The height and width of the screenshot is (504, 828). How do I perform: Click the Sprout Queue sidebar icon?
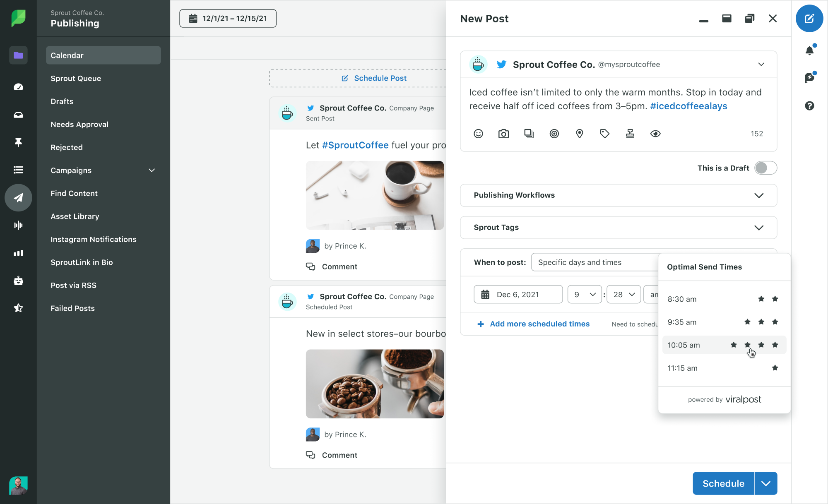coord(75,78)
